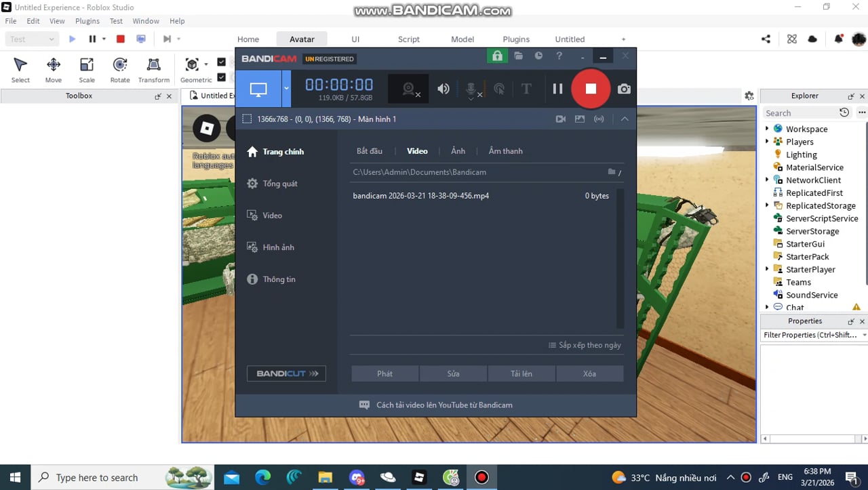The width and height of the screenshot is (868, 490).
Task: Open Bandicam output folder icon in title bar
Action: [519, 56]
